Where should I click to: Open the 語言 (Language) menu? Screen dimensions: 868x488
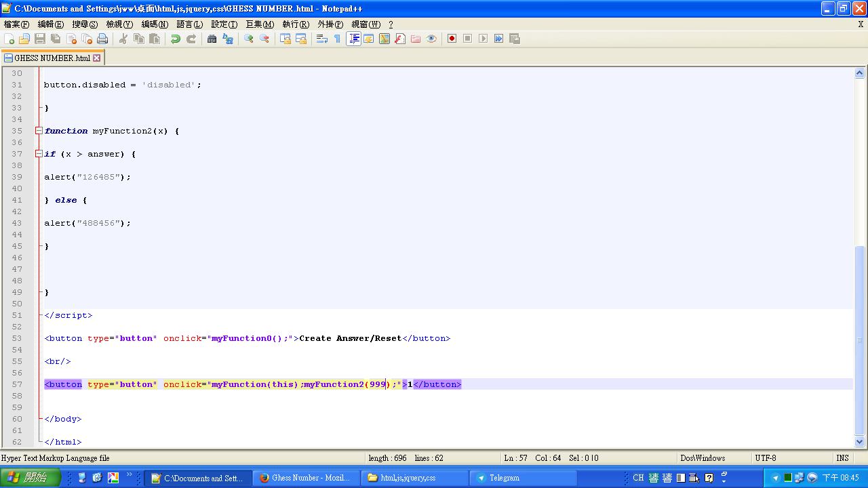click(189, 24)
